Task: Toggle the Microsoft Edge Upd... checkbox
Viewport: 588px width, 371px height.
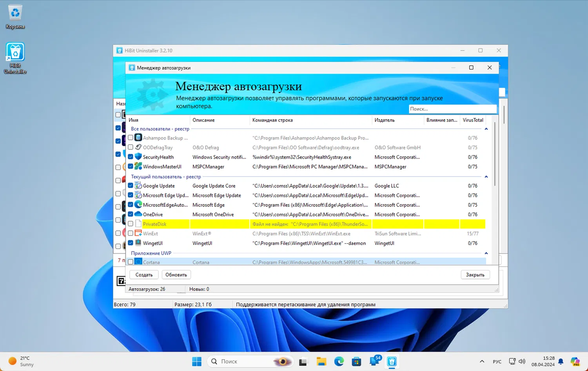Action: (131, 195)
